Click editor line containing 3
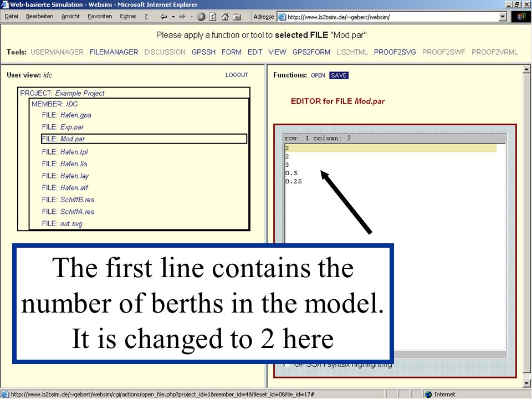Image resolution: width=532 pixels, height=399 pixels. coord(287,165)
